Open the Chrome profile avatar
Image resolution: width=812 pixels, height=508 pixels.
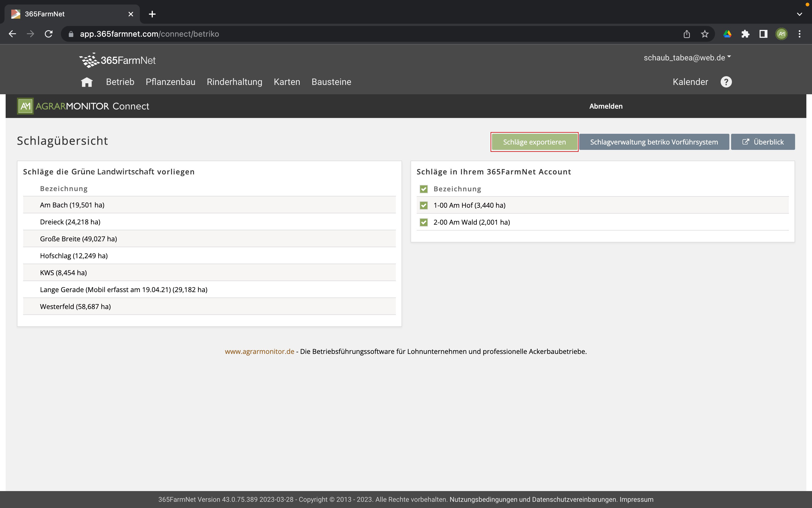(782, 34)
